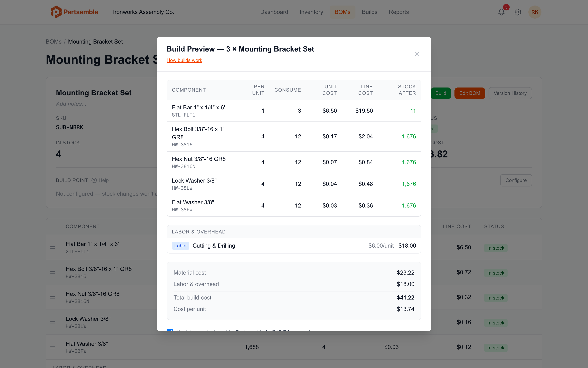Click Build Point help question icon
Image resolution: width=588 pixels, height=368 pixels.
tap(94, 180)
